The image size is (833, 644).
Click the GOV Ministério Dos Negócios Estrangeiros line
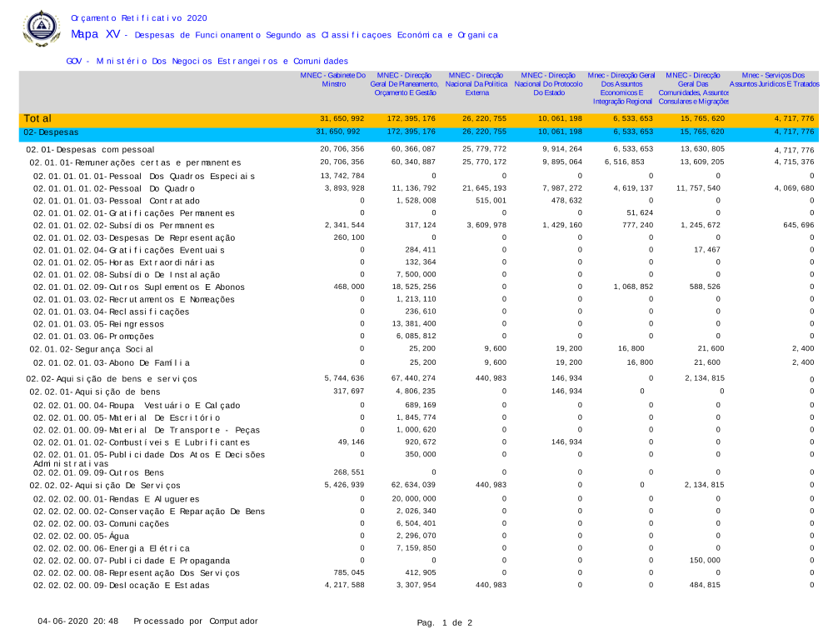(207, 62)
